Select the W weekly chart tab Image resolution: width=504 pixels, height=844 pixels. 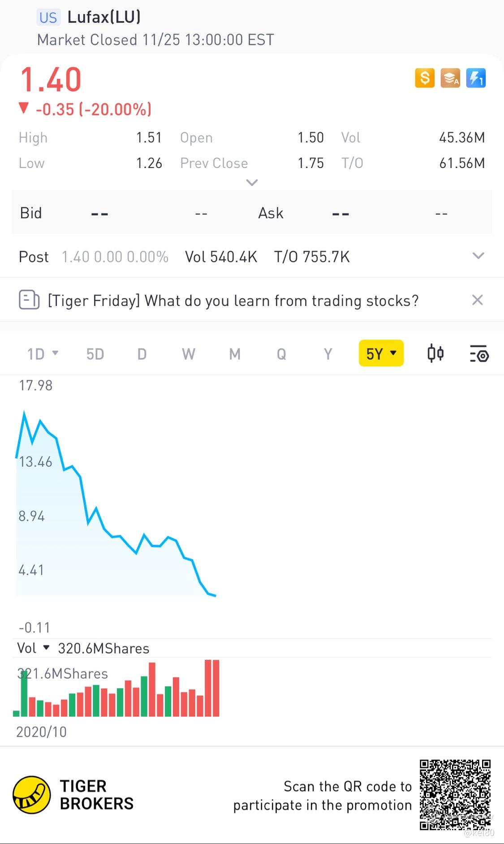188,354
